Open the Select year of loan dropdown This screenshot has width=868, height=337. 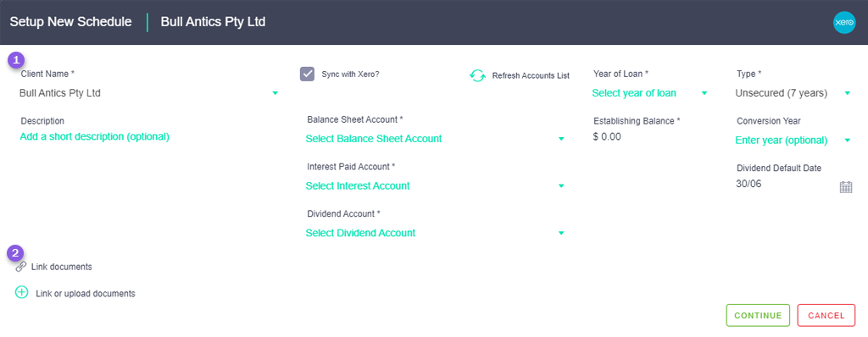tap(650, 93)
